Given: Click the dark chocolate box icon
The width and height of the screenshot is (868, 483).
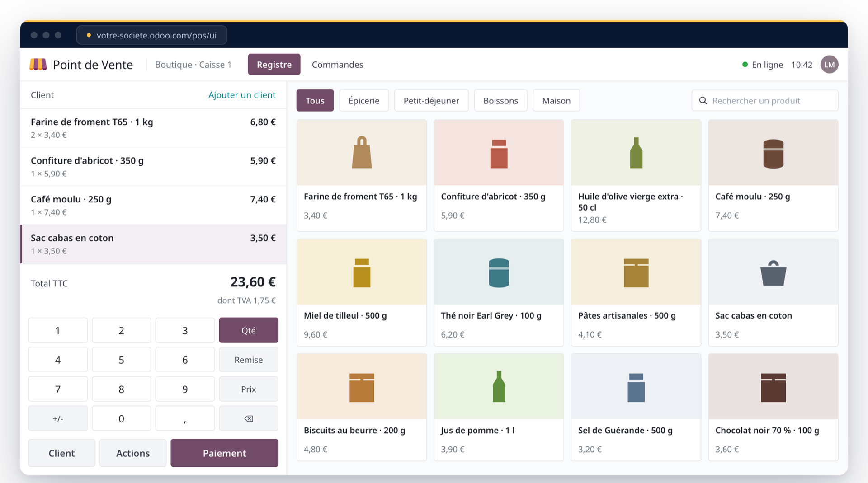Looking at the screenshot, I should (773, 388).
